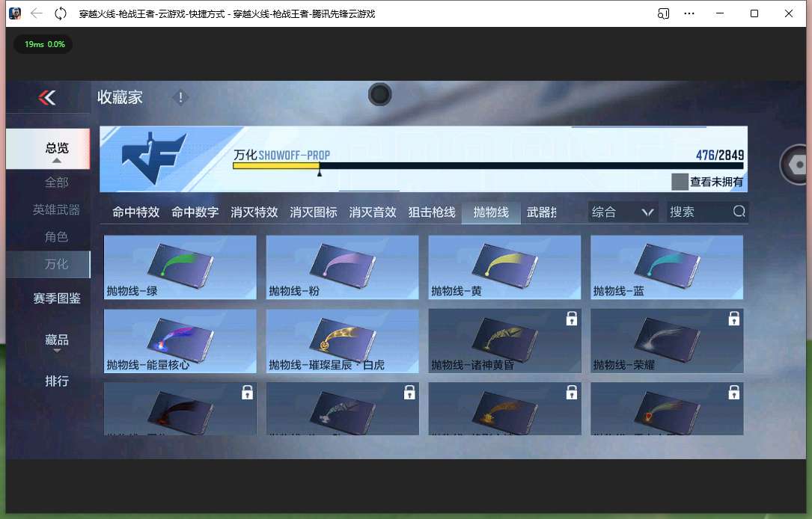This screenshot has height=519, width=812.
Task: Select the locked 抛物线-荣耀 card
Action: [x=667, y=341]
